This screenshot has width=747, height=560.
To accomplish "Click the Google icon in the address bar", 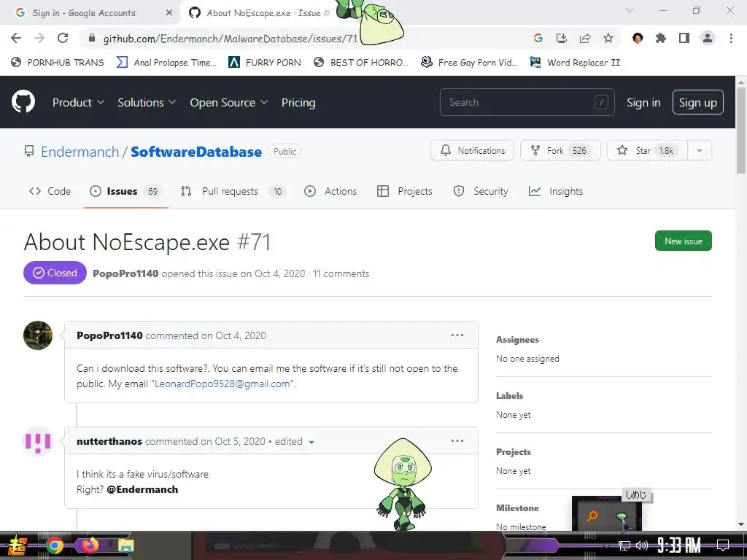I will pos(538,38).
